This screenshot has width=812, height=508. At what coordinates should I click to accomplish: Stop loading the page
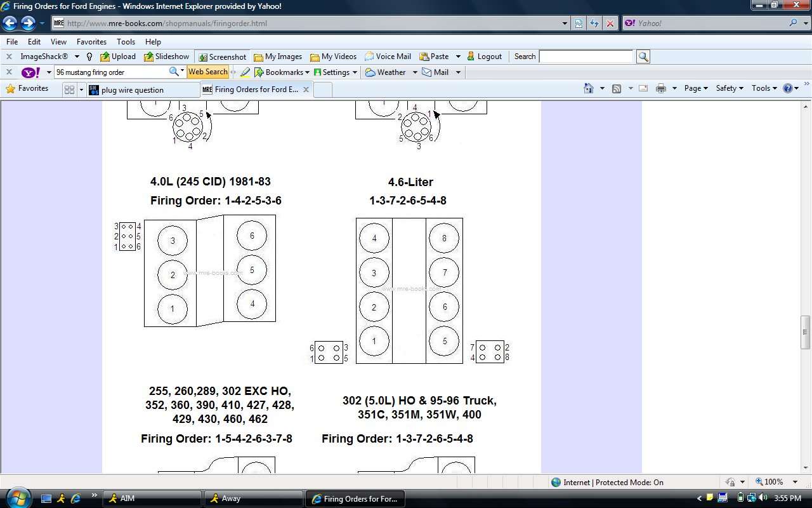610,23
